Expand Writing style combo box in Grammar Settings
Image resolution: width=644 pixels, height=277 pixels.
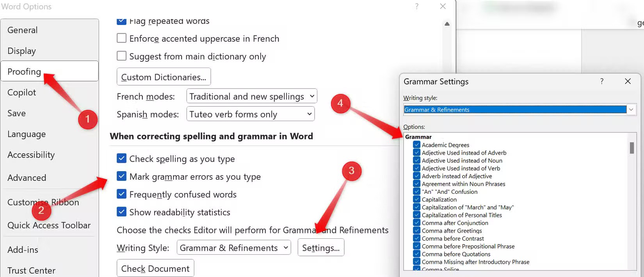click(x=631, y=110)
